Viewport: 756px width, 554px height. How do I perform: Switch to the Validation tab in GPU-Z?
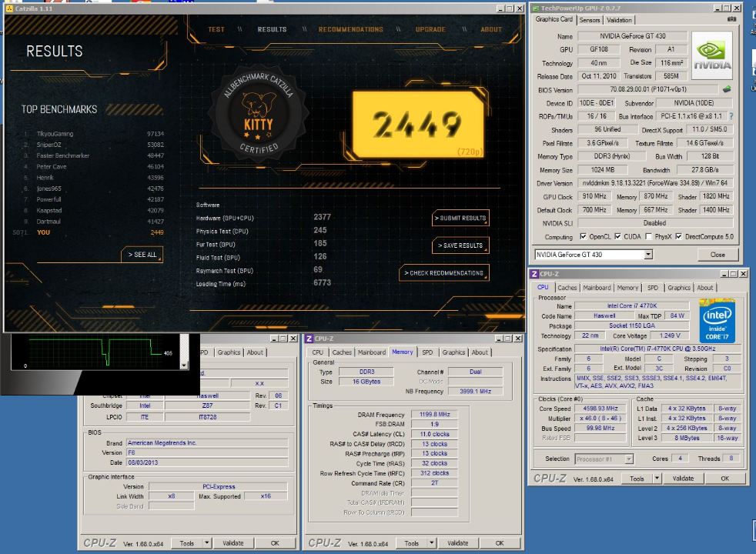point(619,20)
